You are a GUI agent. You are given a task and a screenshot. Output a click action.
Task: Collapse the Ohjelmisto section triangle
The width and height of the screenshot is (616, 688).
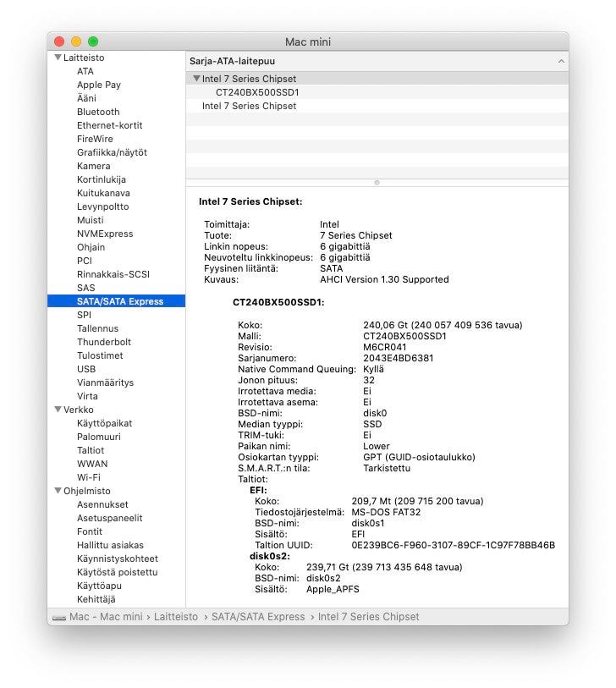point(58,491)
